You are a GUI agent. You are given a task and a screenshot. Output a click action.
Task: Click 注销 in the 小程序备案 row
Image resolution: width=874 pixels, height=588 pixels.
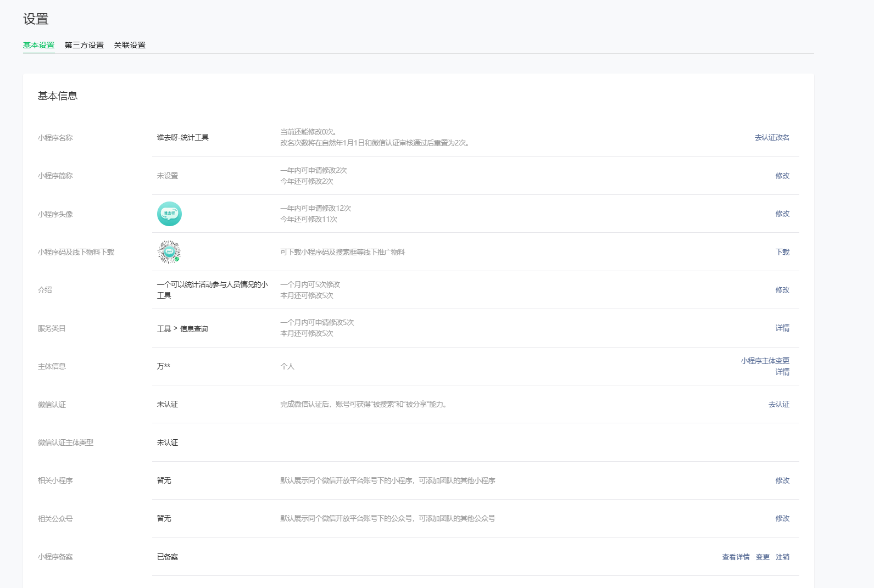[782, 557]
